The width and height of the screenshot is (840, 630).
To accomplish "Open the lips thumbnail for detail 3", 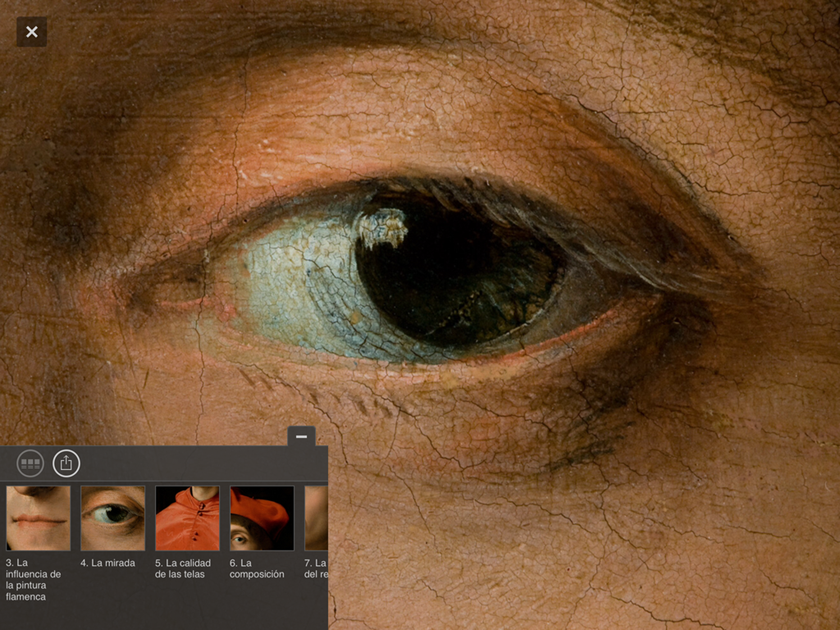I will 38,518.
